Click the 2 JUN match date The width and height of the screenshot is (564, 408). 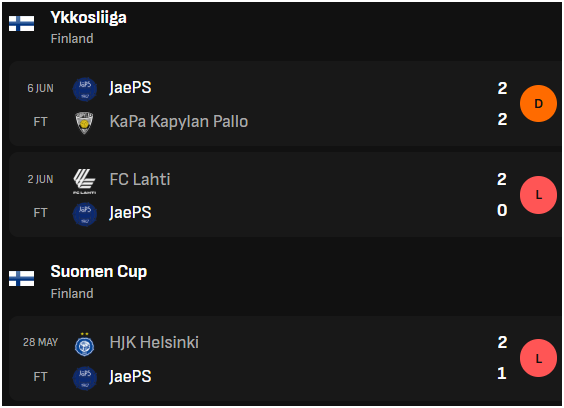click(x=40, y=179)
